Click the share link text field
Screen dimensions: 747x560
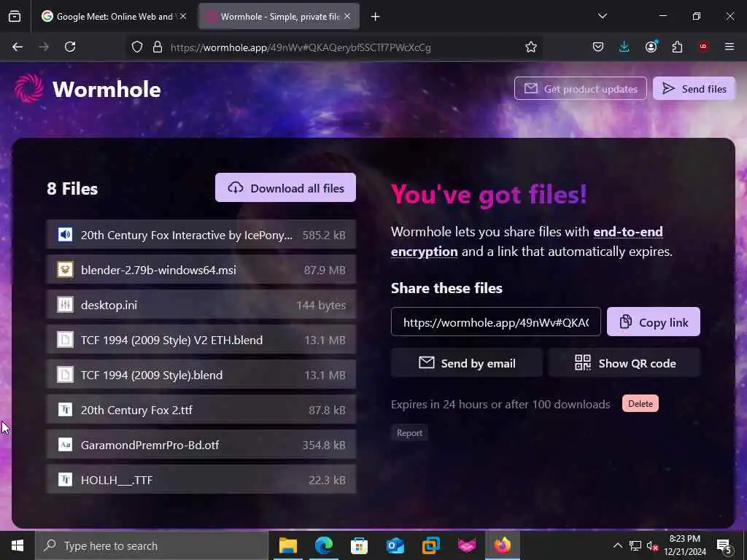495,322
